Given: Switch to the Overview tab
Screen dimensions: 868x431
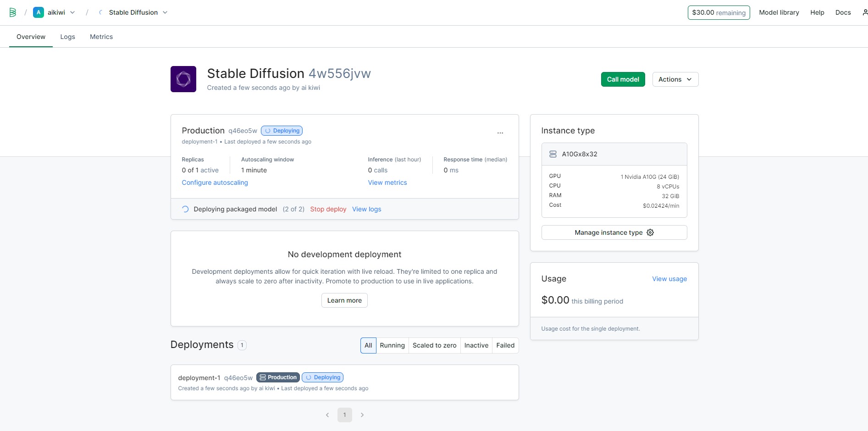Looking at the screenshot, I should (x=31, y=37).
